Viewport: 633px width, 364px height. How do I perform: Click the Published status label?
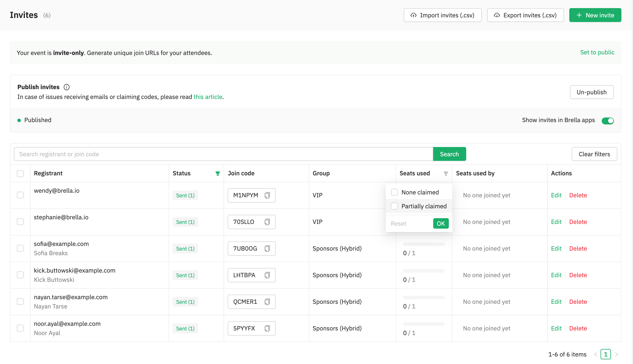point(38,120)
